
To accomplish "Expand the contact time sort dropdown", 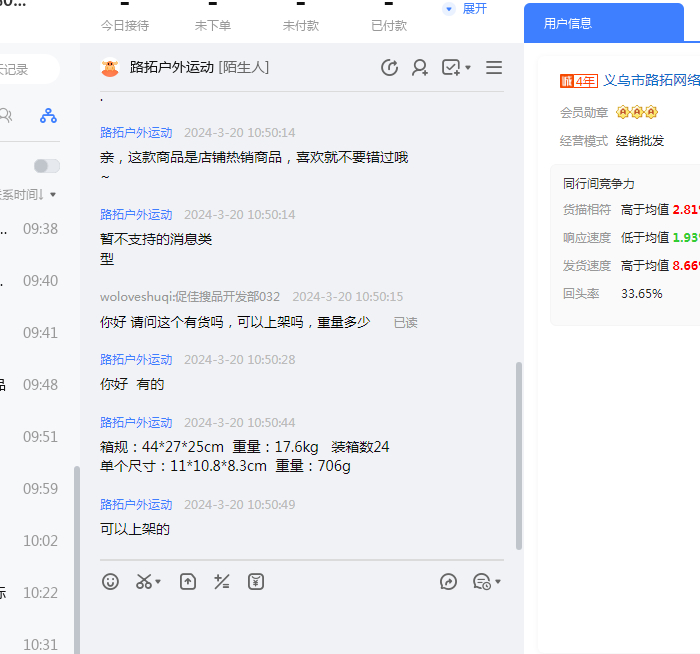I will coord(53,194).
